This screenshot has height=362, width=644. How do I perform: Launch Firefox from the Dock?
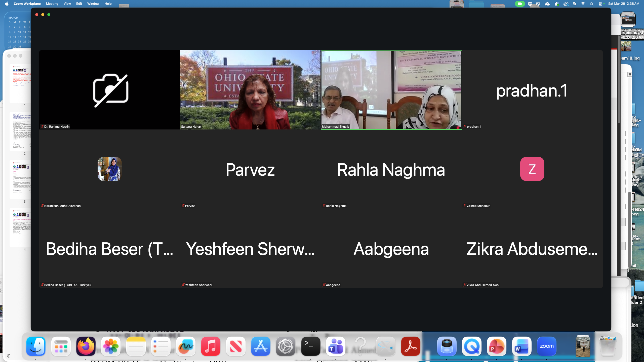(86, 346)
